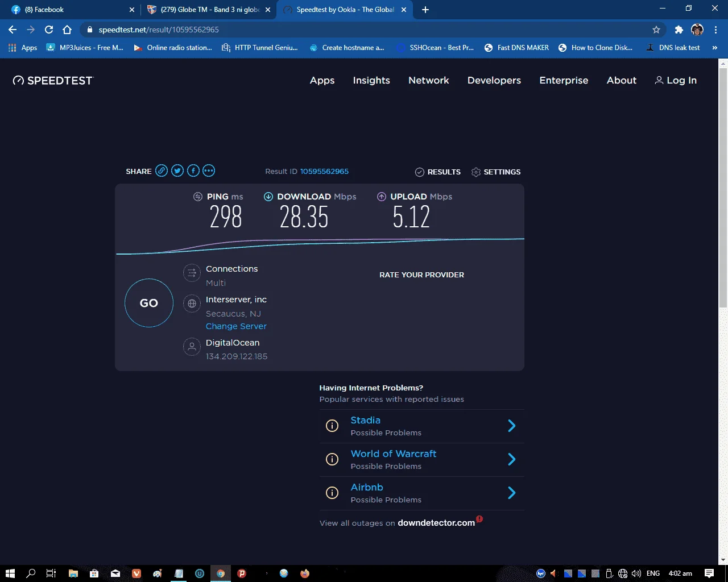Open the Apps menu in Speedtest nav
728x582 pixels.
322,80
